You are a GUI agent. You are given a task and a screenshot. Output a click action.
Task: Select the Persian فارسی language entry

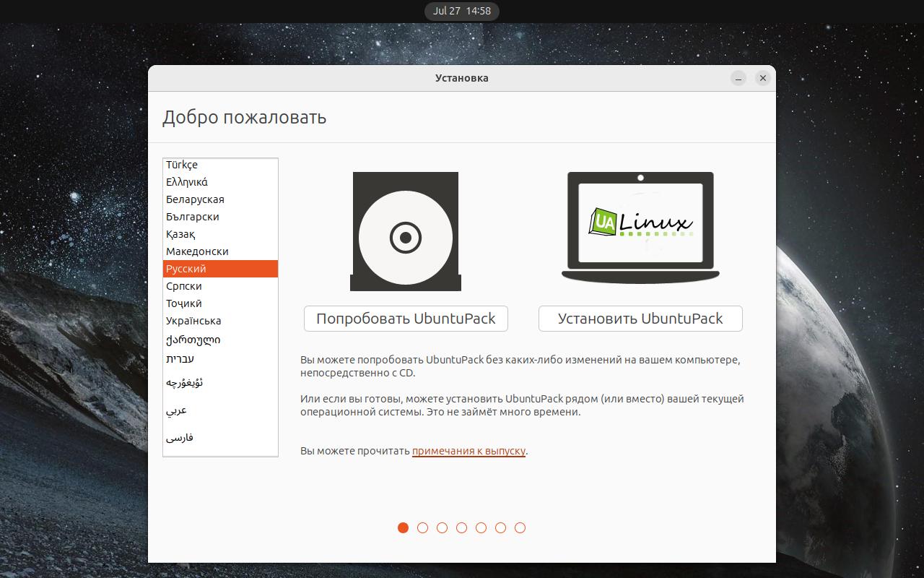coord(220,437)
